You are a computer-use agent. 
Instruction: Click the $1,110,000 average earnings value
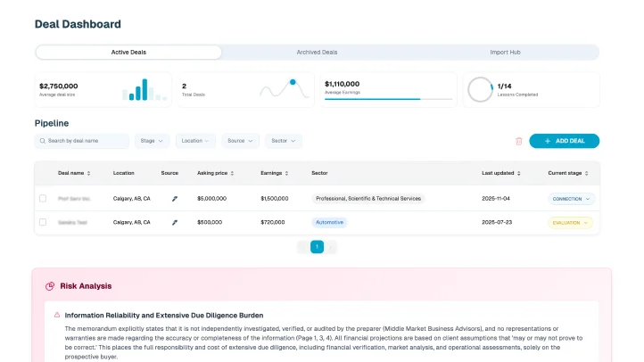[342, 84]
